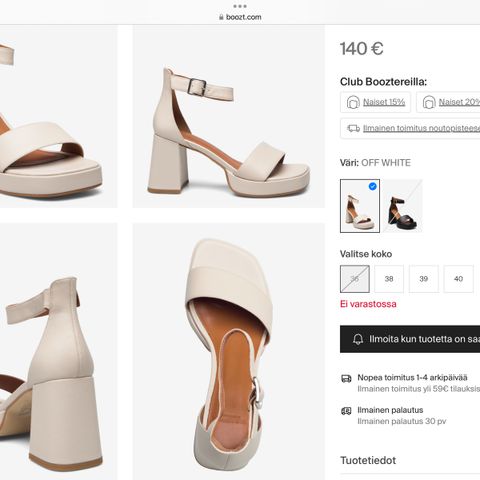The width and height of the screenshot is (480, 480).
Task: Click the delivery truck icon beside Nopea toimitus
Action: click(346, 378)
